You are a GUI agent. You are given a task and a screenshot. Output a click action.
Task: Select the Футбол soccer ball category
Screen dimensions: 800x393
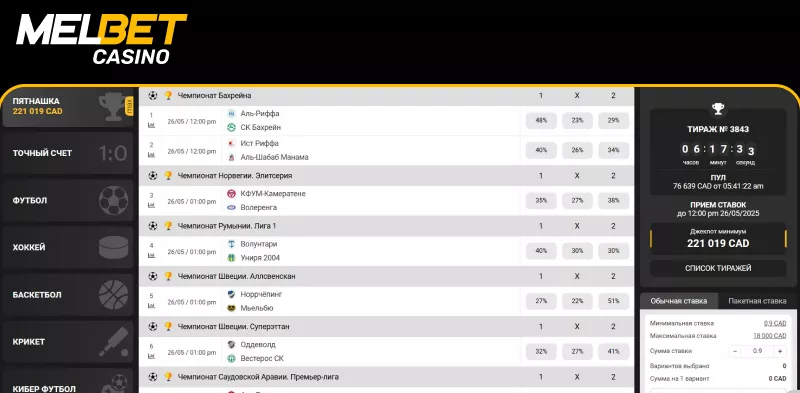[x=68, y=201]
